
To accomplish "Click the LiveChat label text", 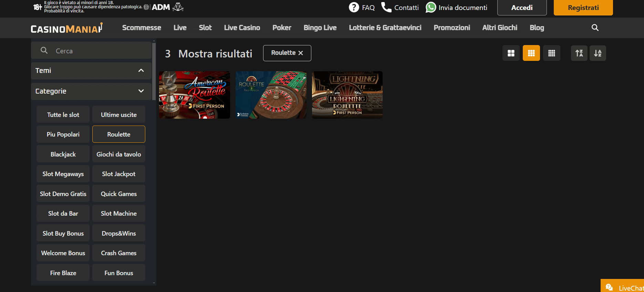I will pyautogui.click(x=631, y=288).
